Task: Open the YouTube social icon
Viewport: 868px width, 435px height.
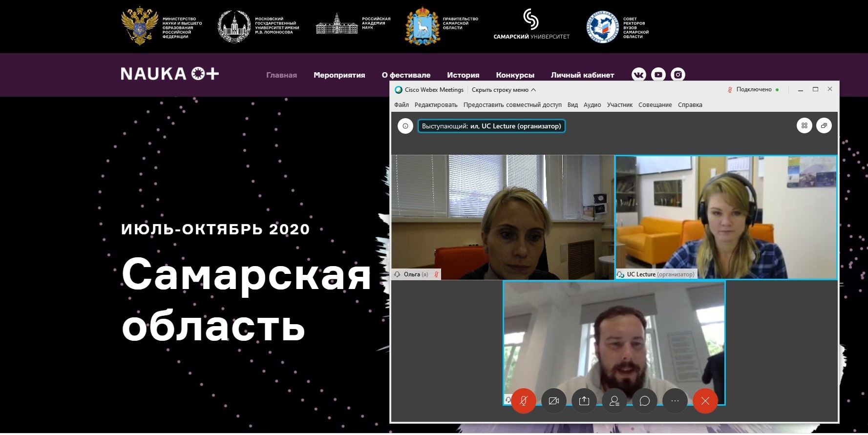Action: (x=658, y=75)
